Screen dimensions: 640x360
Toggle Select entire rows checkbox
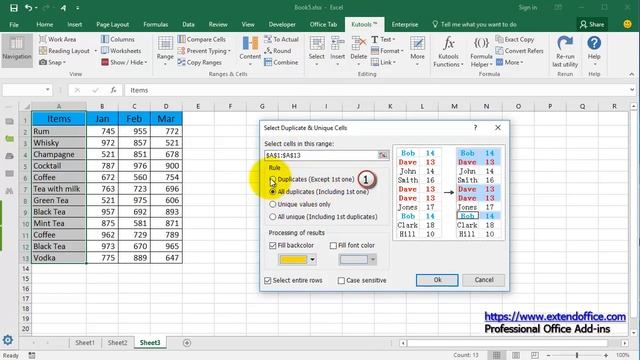coord(268,280)
